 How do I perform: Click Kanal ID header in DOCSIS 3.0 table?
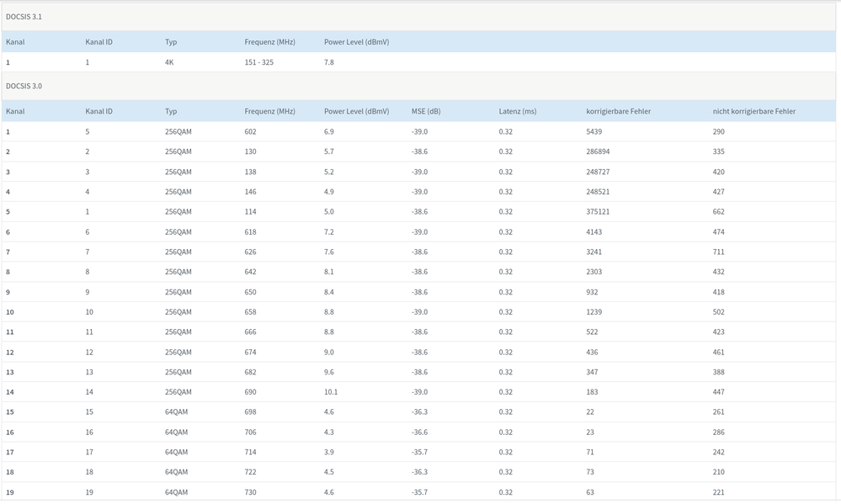tap(98, 111)
